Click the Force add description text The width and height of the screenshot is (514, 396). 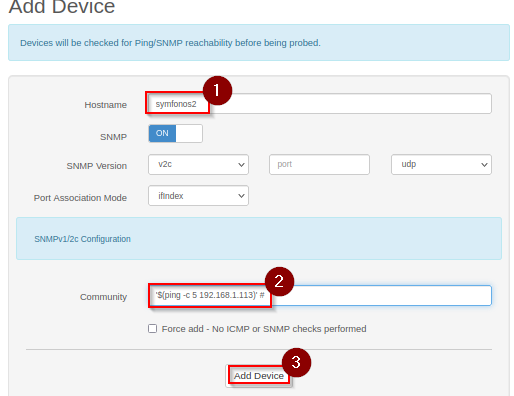(x=264, y=329)
